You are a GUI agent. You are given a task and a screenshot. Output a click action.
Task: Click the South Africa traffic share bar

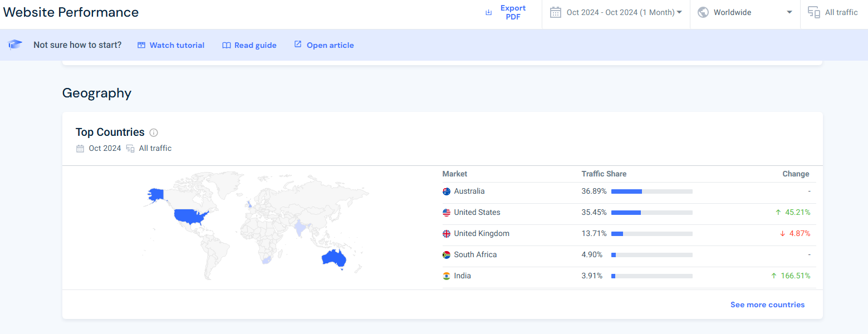pyautogui.click(x=652, y=255)
